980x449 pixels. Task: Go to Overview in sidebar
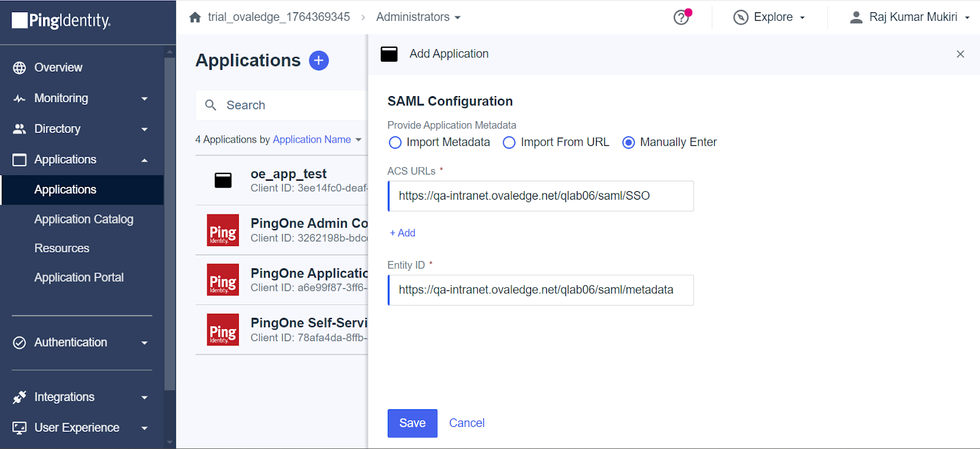tap(58, 67)
